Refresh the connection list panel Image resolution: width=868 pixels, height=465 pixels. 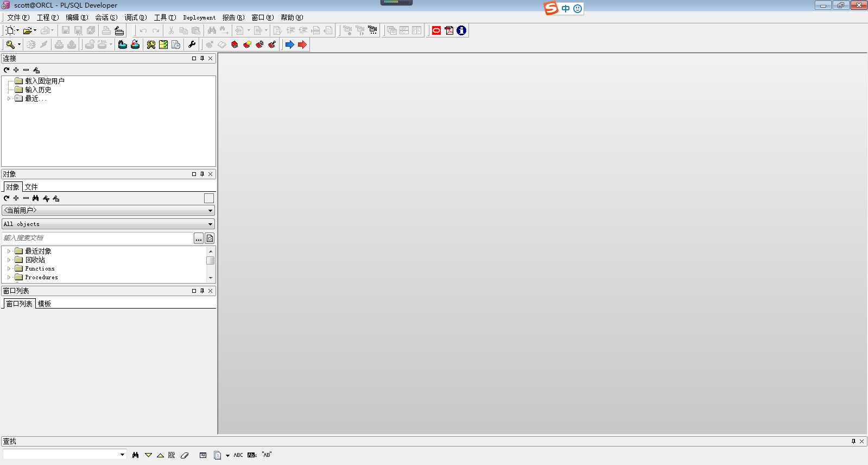click(7, 70)
